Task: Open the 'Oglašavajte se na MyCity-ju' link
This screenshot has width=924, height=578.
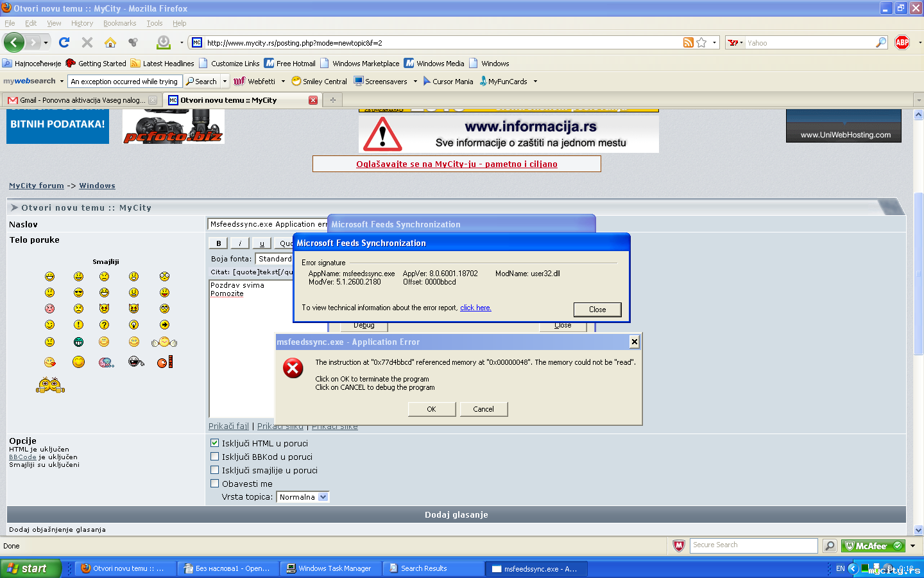Action: (457, 164)
